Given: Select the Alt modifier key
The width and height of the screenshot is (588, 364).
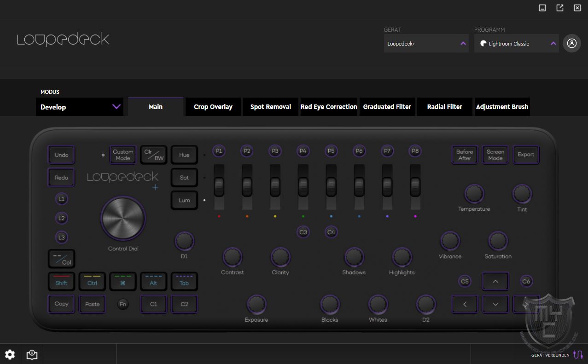Looking at the screenshot, I should pyautogui.click(x=154, y=282).
